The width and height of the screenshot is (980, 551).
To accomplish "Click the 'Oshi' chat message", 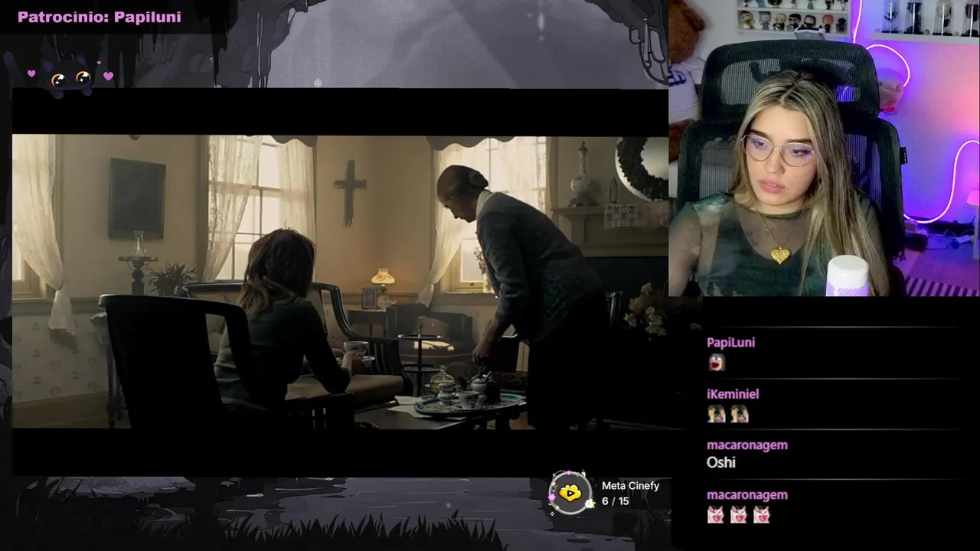I will (x=721, y=462).
